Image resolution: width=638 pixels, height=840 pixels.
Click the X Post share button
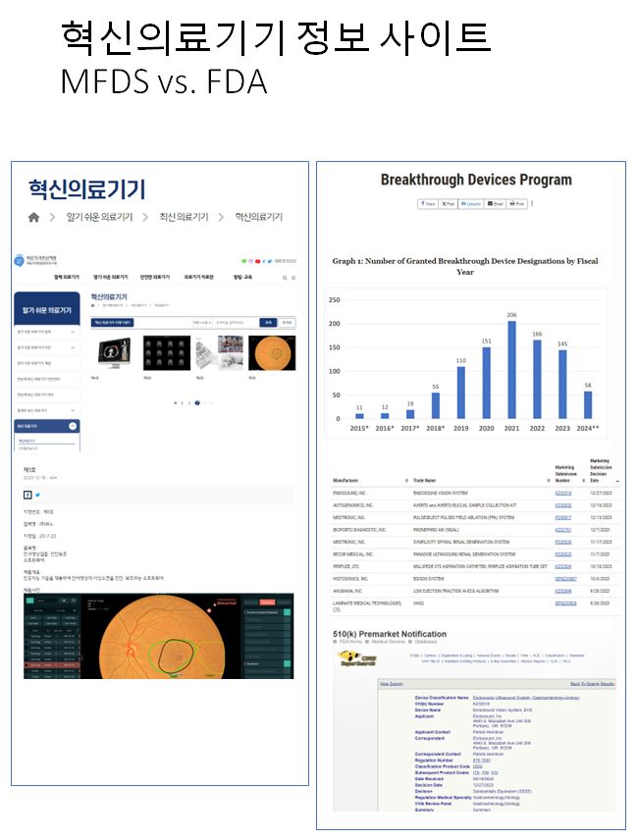tap(448, 203)
